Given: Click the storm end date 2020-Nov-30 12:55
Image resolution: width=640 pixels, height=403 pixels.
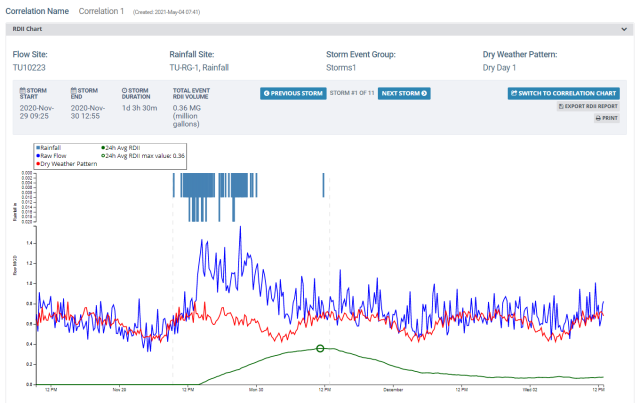Looking at the screenshot, I should click(x=88, y=112).
